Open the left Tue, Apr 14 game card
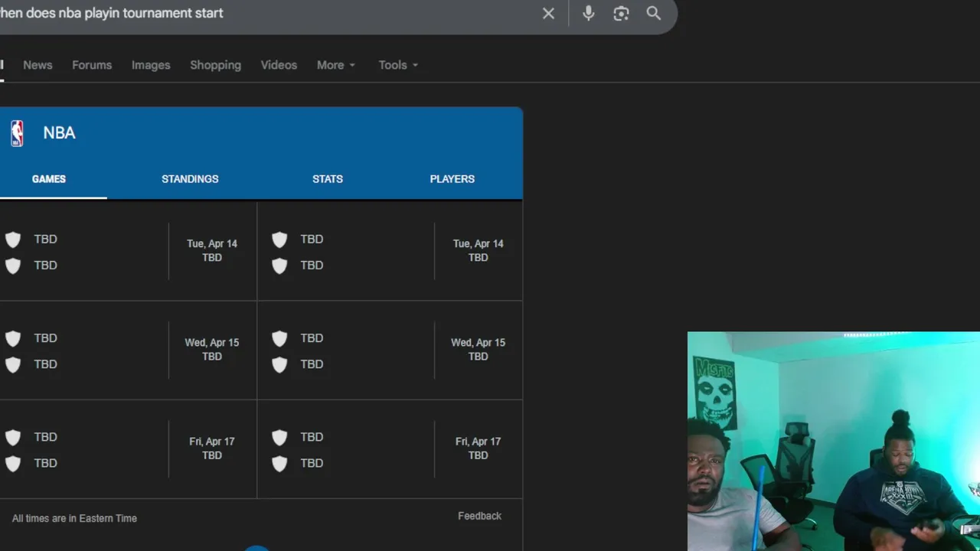The image size is (980, 551). click(128, 251)
